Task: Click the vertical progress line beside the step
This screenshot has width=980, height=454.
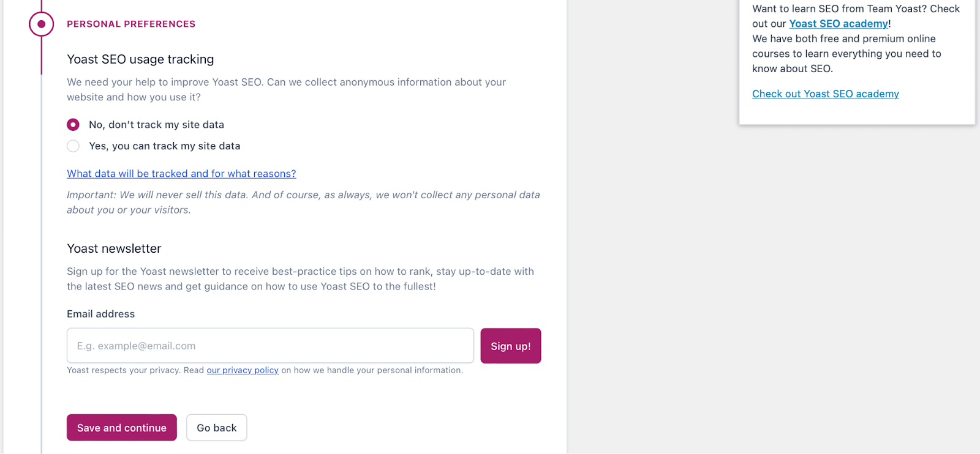Action: coord(41,245)
